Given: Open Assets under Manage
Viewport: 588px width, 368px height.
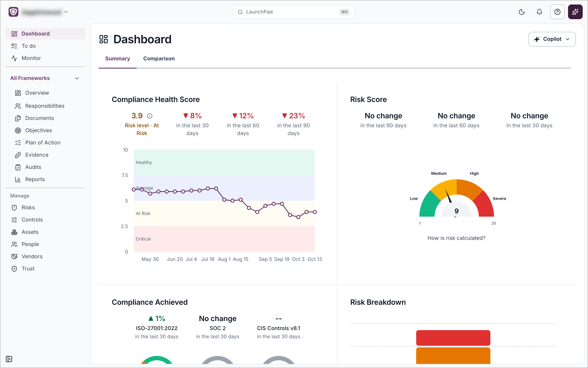Looking at the screenshot, I should click(45, 232).
